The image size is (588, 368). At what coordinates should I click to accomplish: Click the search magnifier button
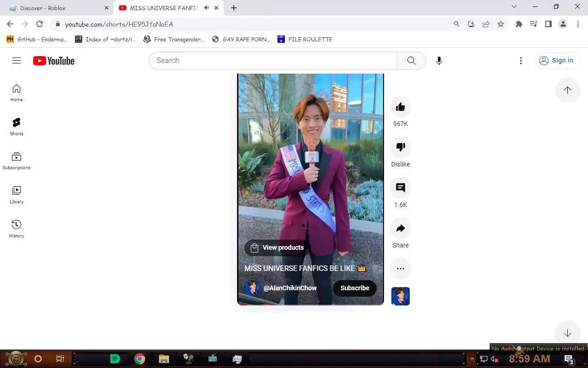pyautogui.click(x=411, y=61)
